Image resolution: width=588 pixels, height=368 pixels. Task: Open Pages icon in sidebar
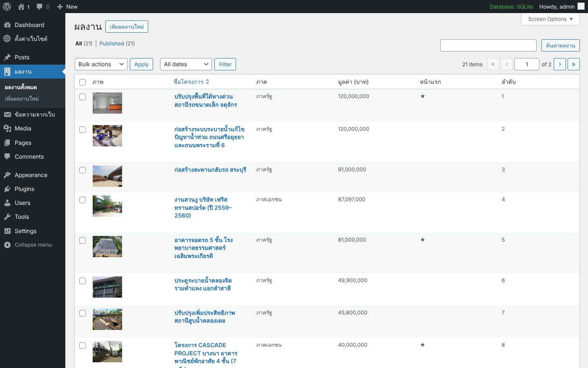coord(7,143)
